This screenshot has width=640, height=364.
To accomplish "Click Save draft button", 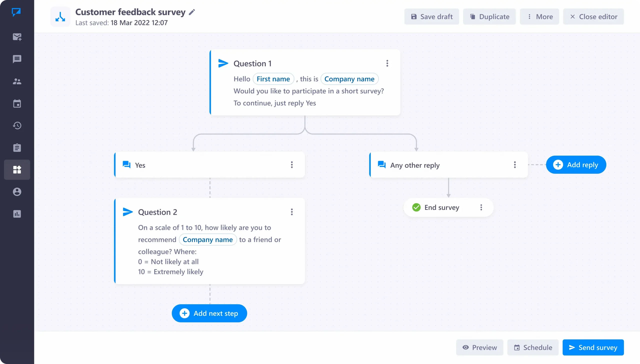I will pyautogui.click(x=432, y=16).
